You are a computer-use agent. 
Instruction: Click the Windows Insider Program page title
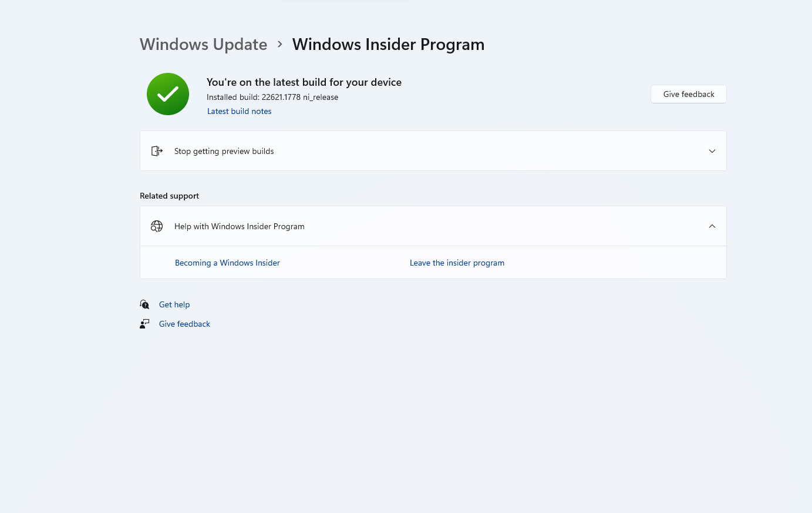click(388, 45)
